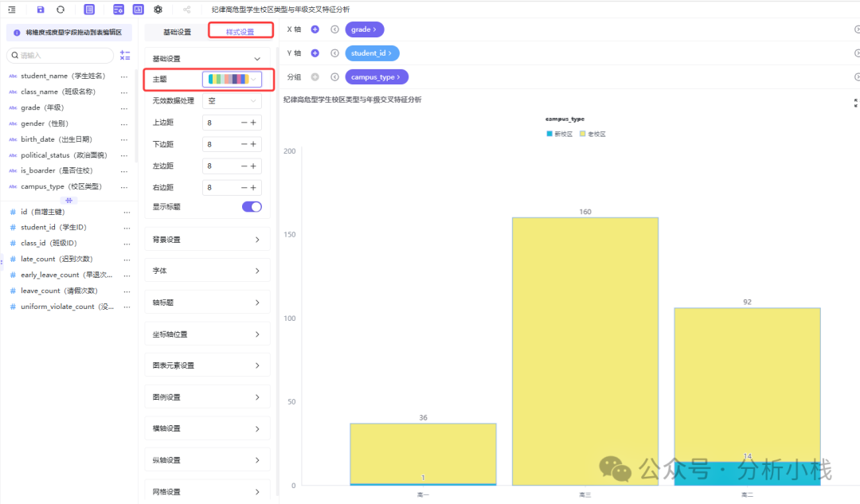The height and width of the screenshot is (504, 860).
Task: Toggle 老校区 legend item visibility
Action: [x=593, y=134]
